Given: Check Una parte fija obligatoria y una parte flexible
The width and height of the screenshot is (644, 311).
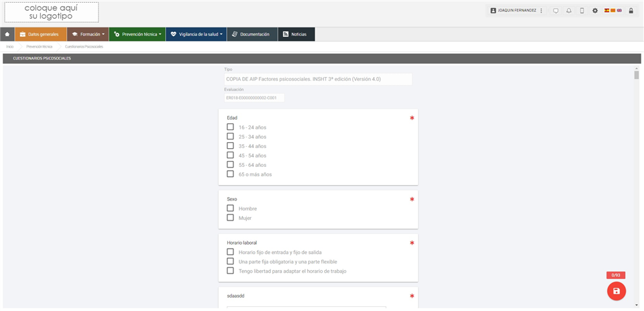Looking at the screenshot, I should (230, 261).
